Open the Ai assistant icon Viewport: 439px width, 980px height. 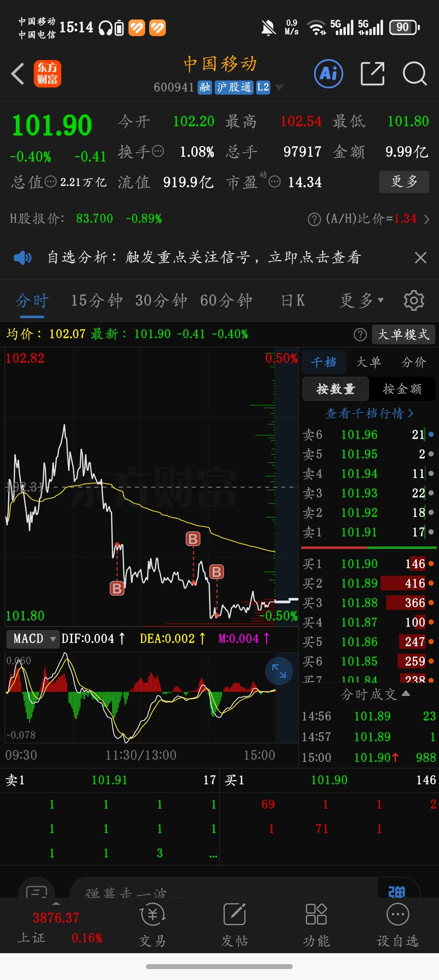point(328,74)
